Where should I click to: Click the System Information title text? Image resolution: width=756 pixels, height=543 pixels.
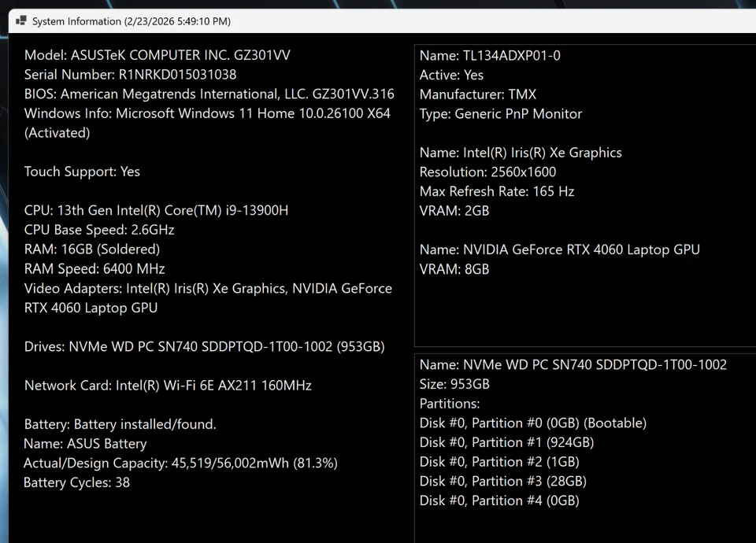coord(132,21)
